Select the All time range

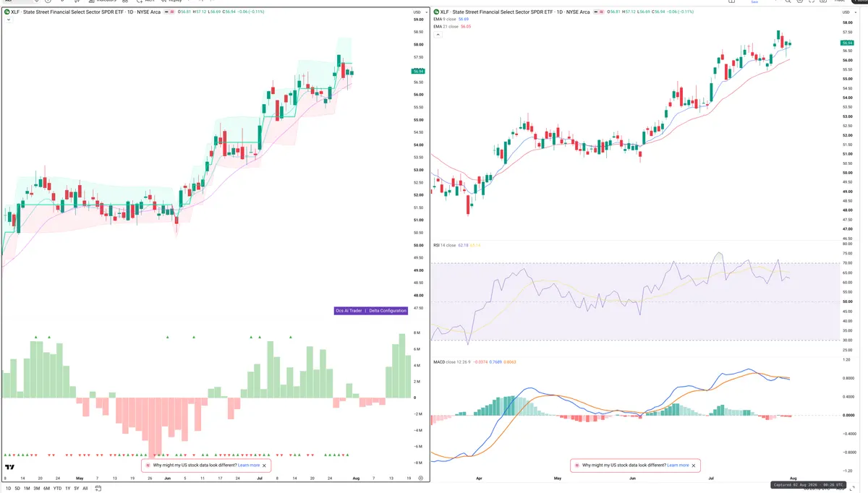[x=85, y=489]
